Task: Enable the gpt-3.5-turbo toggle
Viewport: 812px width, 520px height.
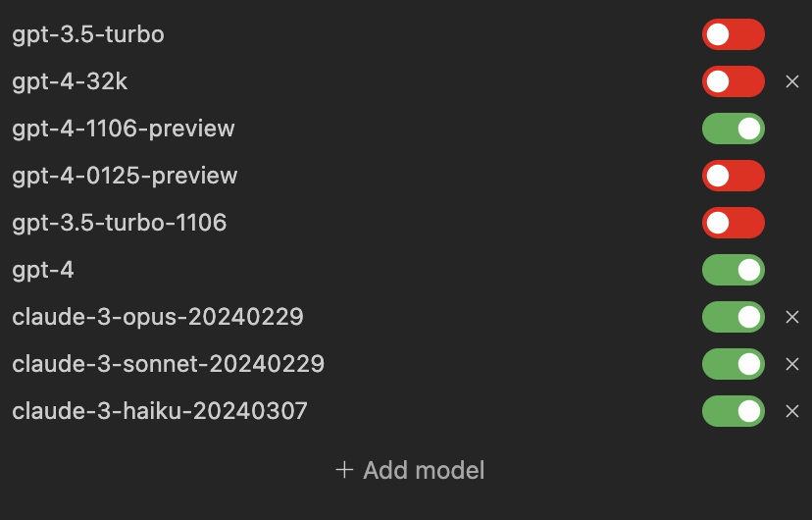Action: point(733,34)
